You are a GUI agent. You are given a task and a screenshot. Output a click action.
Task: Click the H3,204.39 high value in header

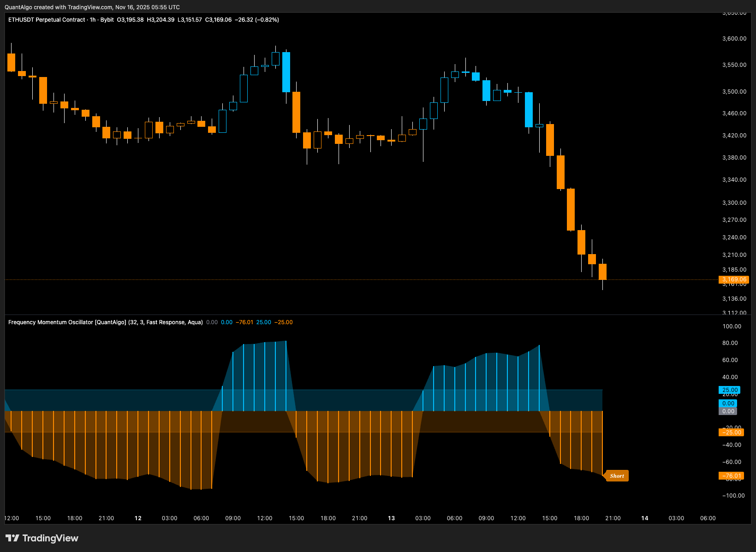point(161,20)
